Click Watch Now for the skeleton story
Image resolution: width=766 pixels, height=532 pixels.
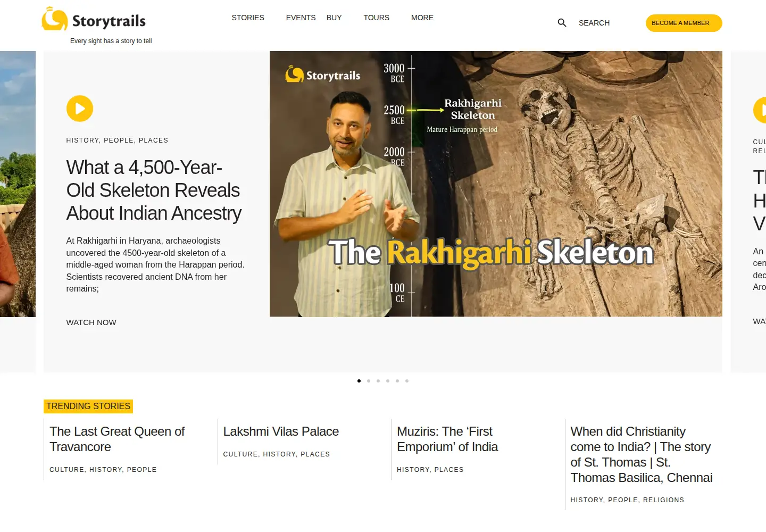tap(91, 322)
